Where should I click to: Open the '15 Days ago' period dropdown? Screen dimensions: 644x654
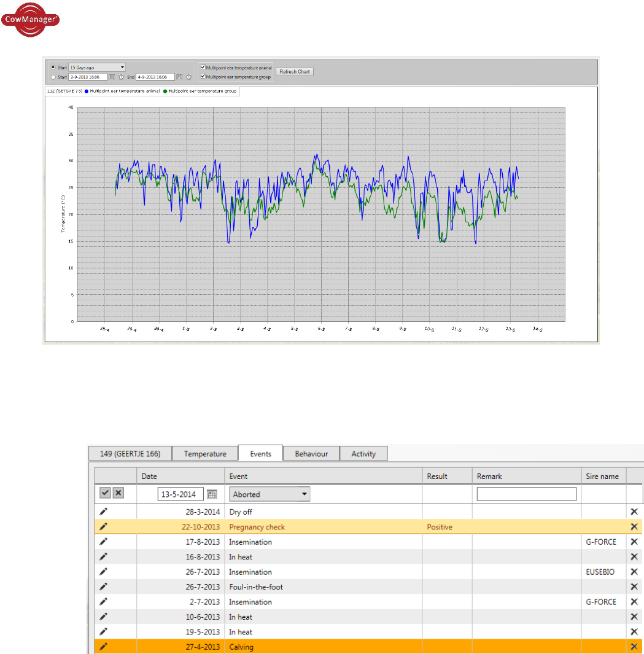click(x=97, y=67)
